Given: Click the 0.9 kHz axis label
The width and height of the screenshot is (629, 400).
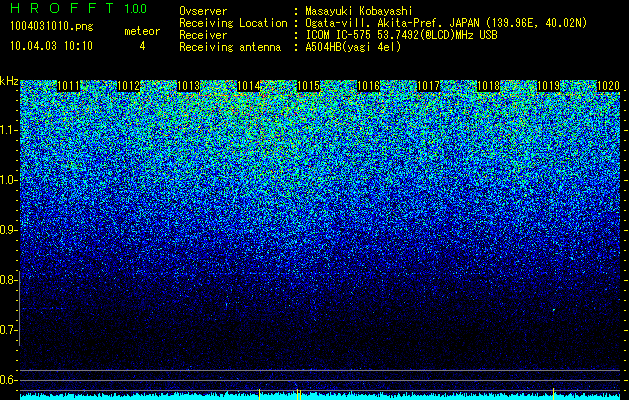Looking at the screenshot, I should [8, 230].
